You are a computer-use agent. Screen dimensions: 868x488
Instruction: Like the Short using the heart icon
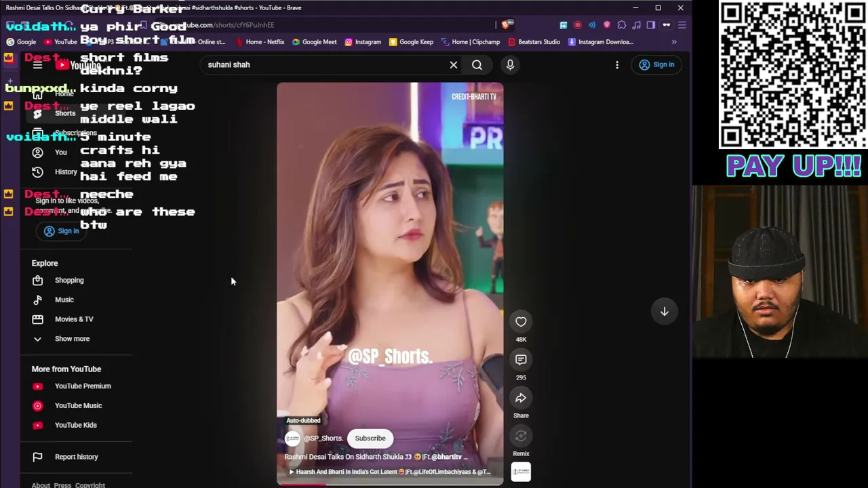[521, 322]
